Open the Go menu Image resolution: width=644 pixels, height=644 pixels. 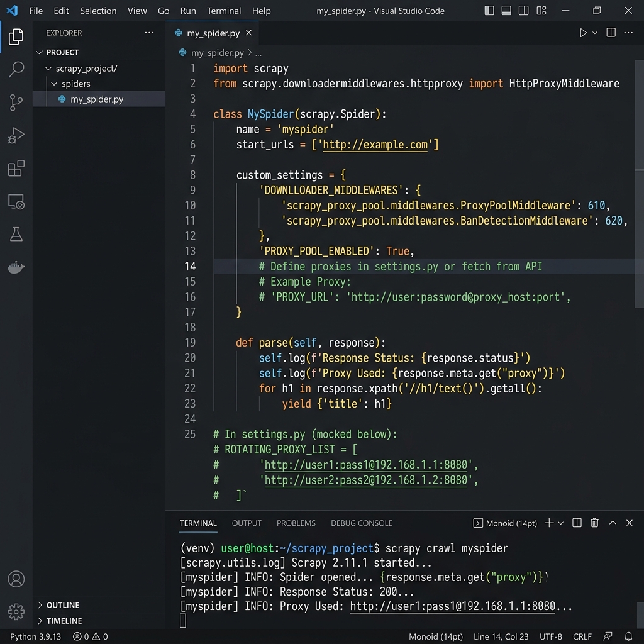pos(164,11)
